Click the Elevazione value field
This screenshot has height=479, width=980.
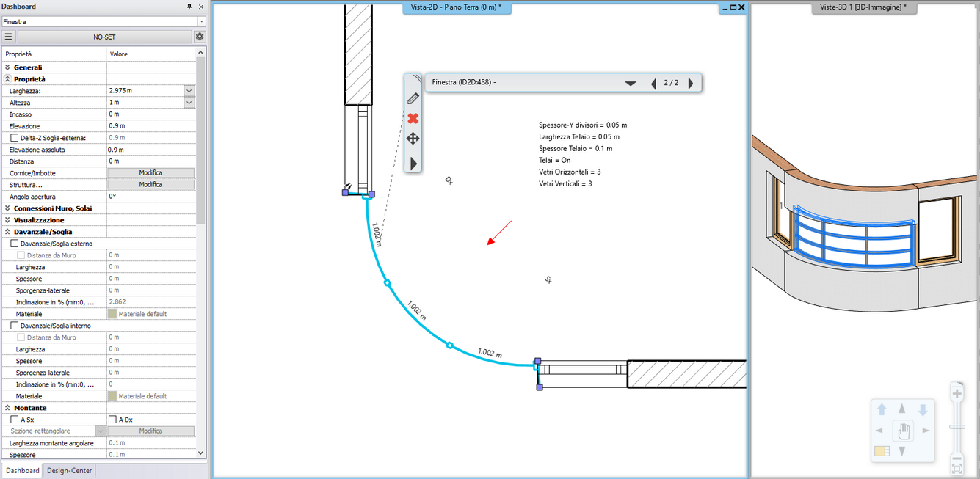[151, 126]
